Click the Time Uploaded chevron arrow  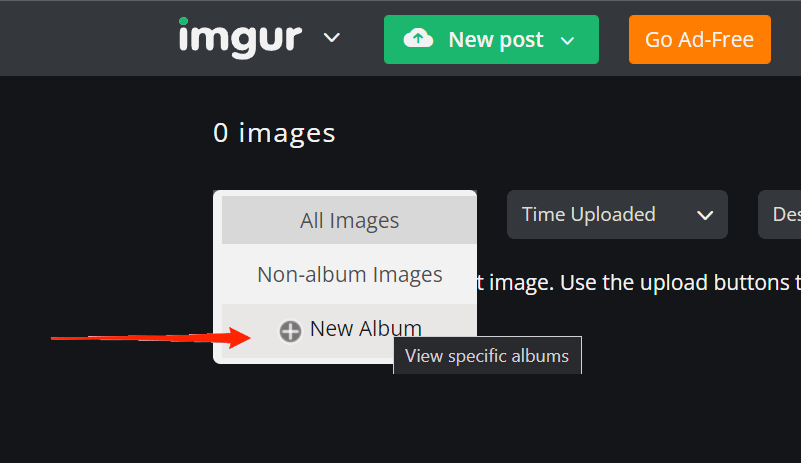tap(705, 215)
